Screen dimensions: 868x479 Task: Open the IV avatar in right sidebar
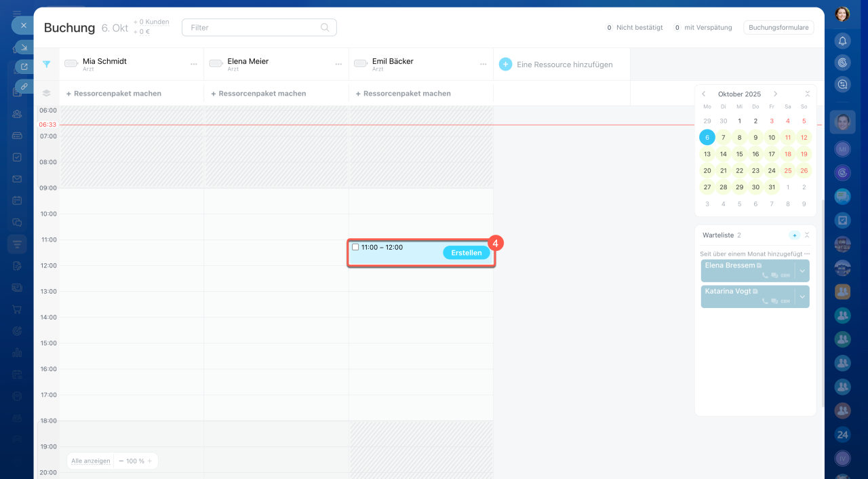tap(842, 459)
